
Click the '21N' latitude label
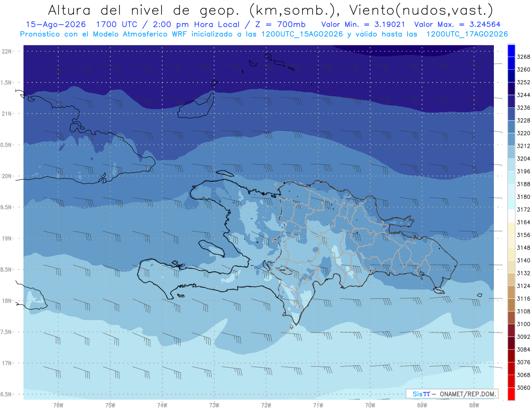8,114
